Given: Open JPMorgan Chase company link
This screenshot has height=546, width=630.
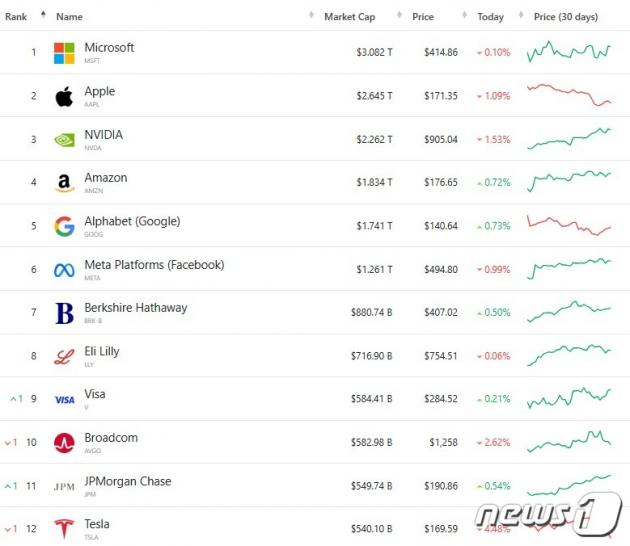Looking at the screenshot, I should click(x=128, y=481).
